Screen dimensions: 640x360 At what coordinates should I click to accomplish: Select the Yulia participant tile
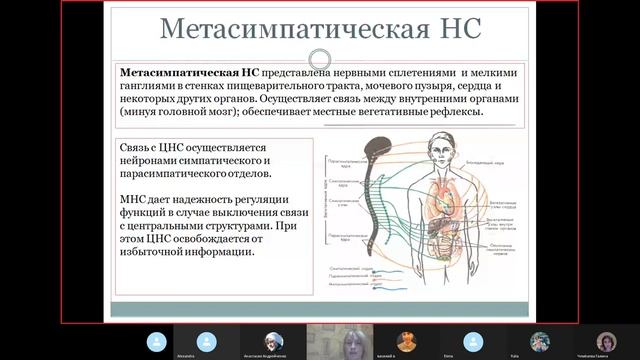coord(540,342)
